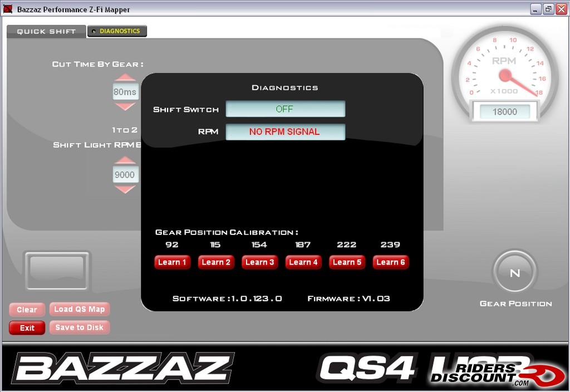This screenshot has height=392, width=570.
Task: Click the Learn 2 gear calibration button
Action: click(216, 262)
